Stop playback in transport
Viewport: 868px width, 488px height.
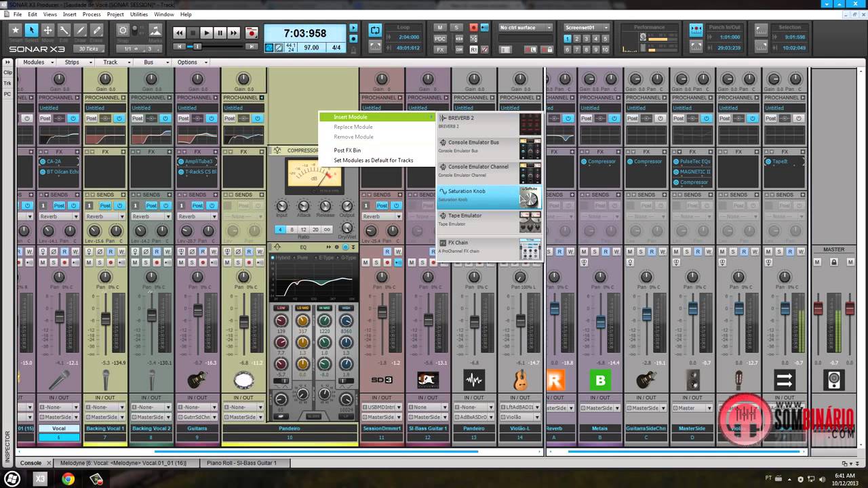[193, 33]
